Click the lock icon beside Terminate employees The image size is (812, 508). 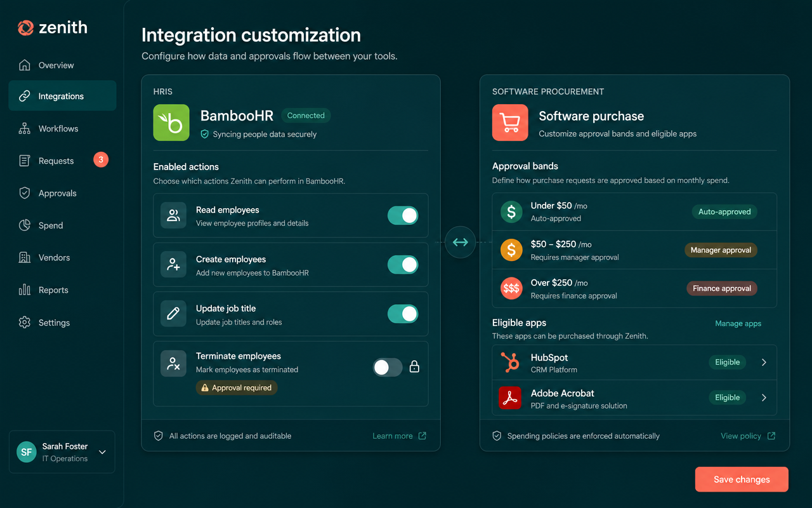(x=414, y=367)
